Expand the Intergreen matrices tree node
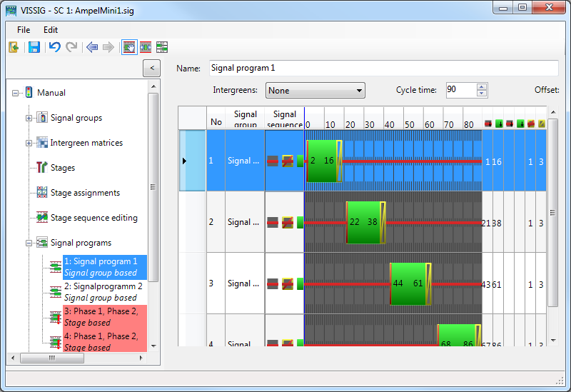 click(x=29, y=143)
